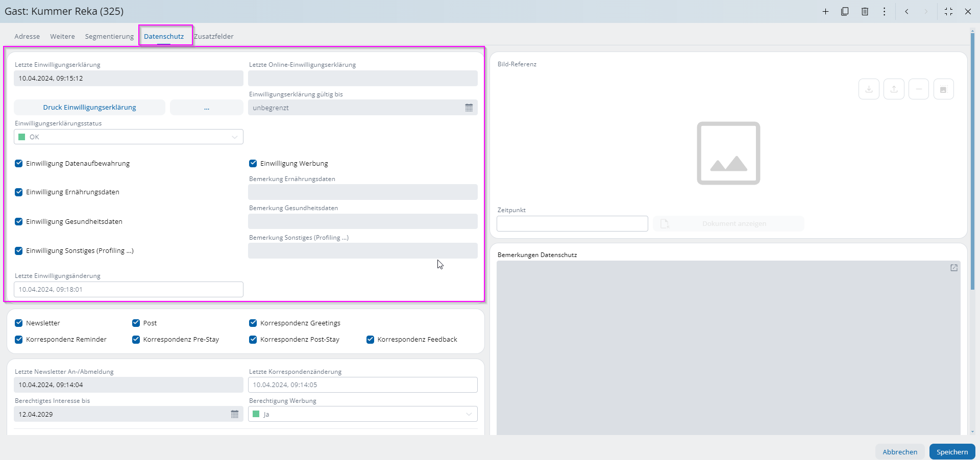Select the Datenschutz tab
Image resolution: width=980 pixels, height=460 pixels.
[x=164, y=36]
